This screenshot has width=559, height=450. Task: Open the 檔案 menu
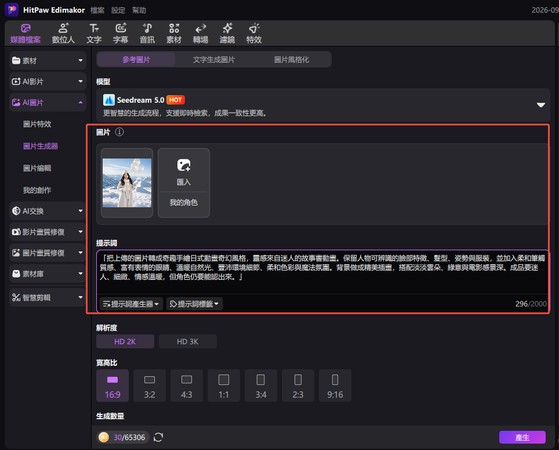tap(97, 10)
